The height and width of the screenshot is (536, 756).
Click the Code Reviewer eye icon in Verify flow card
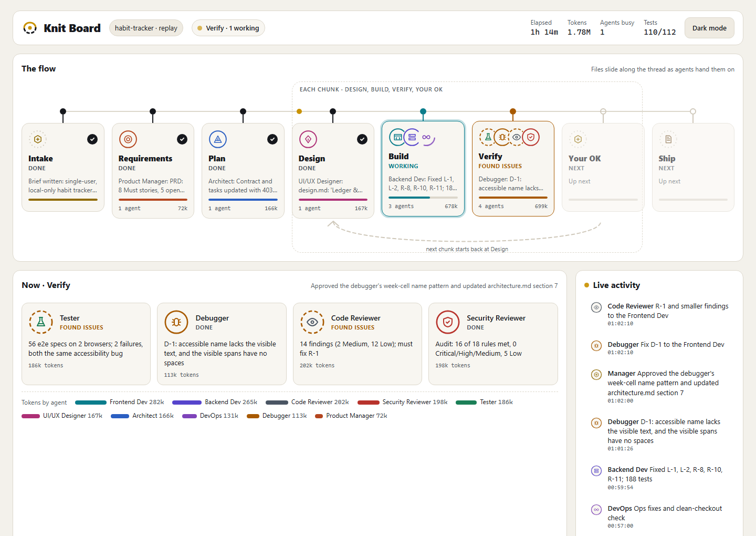517,137
